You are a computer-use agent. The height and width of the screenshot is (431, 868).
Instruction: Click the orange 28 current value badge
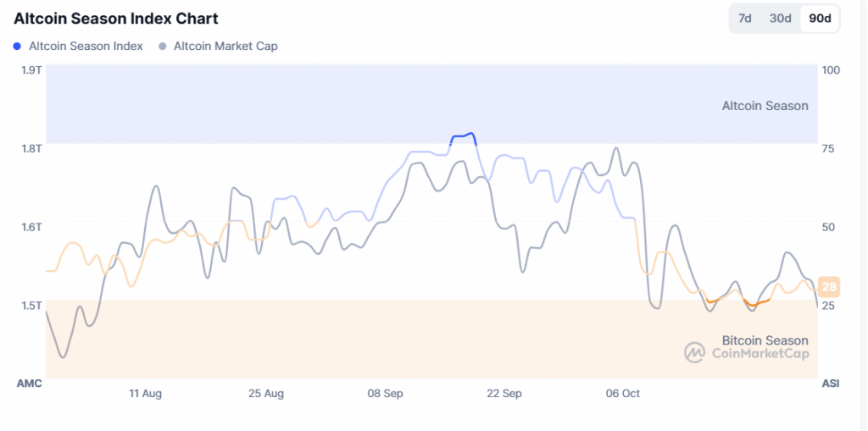(830, 285)
